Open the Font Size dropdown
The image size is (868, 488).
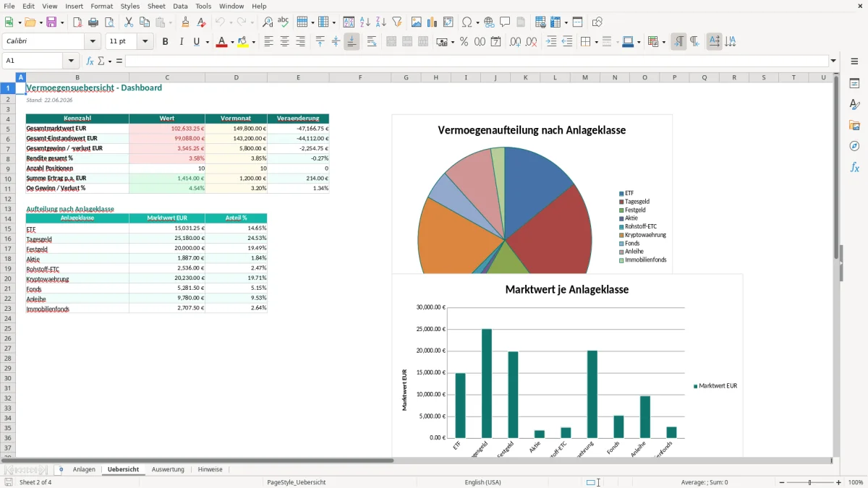pyautogui.click(x=145, y=42)
